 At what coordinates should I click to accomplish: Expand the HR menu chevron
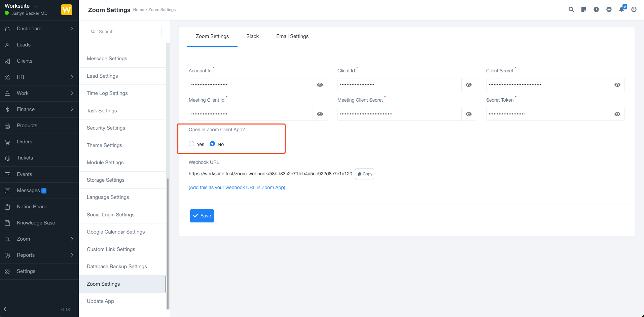tap(72, 77)
